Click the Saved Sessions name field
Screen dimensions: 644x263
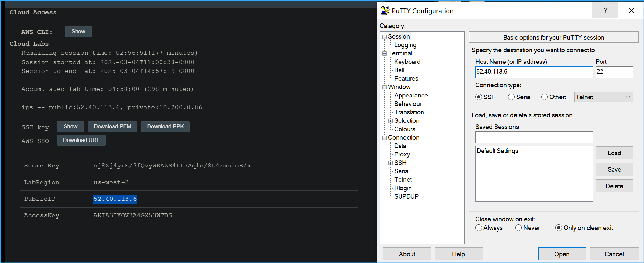point(534,137)
